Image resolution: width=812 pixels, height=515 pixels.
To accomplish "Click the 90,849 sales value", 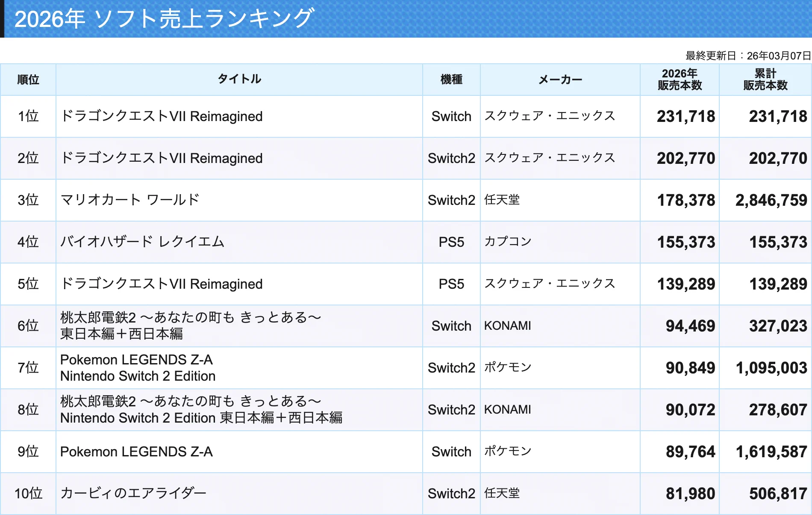I will (x=690, y=368).
